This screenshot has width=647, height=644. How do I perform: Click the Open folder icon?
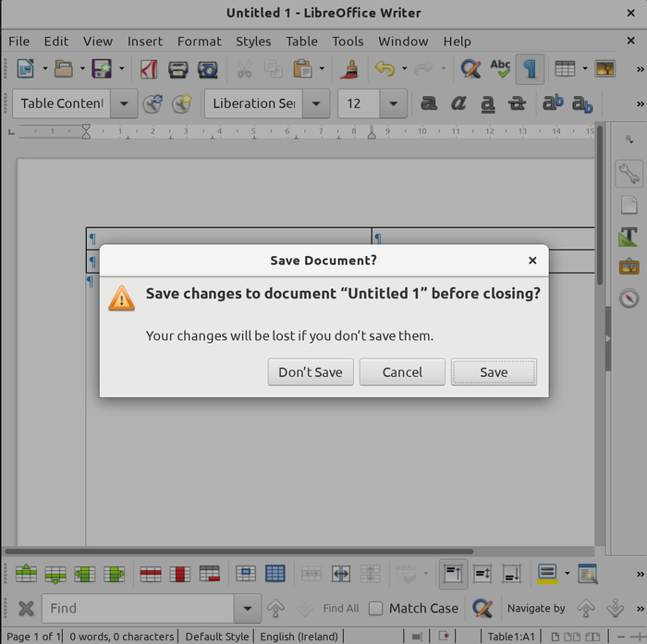tap(64, 68)
